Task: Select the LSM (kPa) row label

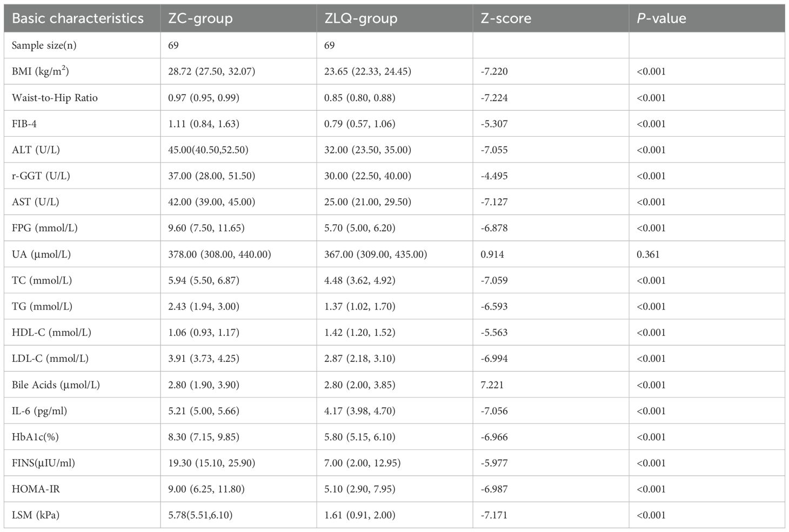Action: click(36, 515)
